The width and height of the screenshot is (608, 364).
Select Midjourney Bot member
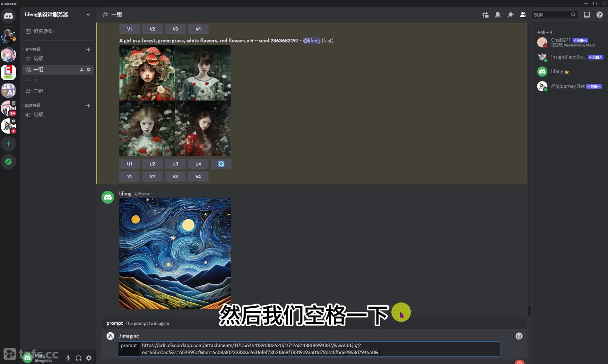pos(570,86)
